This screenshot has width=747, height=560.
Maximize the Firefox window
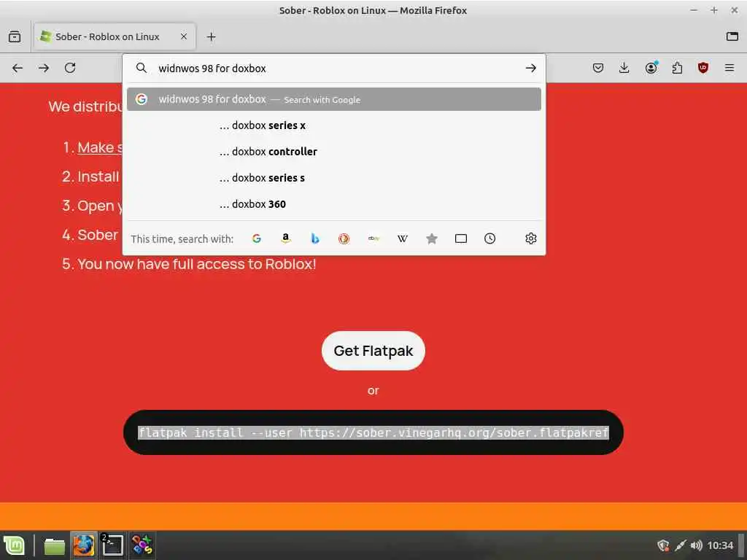pyautogui.click(x=713, y=10)
